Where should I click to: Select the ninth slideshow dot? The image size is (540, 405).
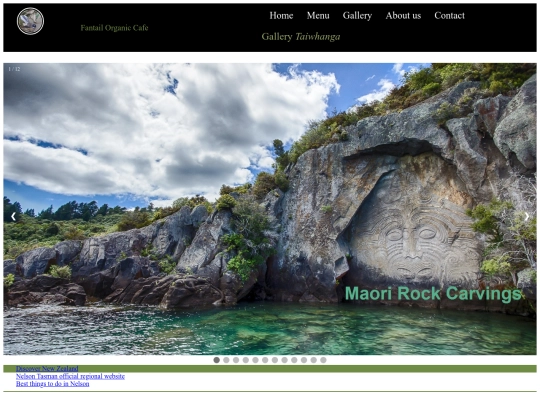pos(294,360)
